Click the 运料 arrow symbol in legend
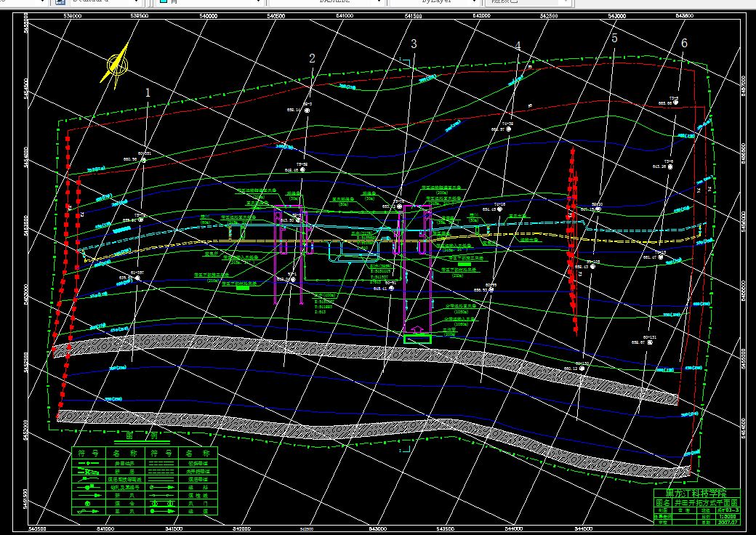 (161, 487)
